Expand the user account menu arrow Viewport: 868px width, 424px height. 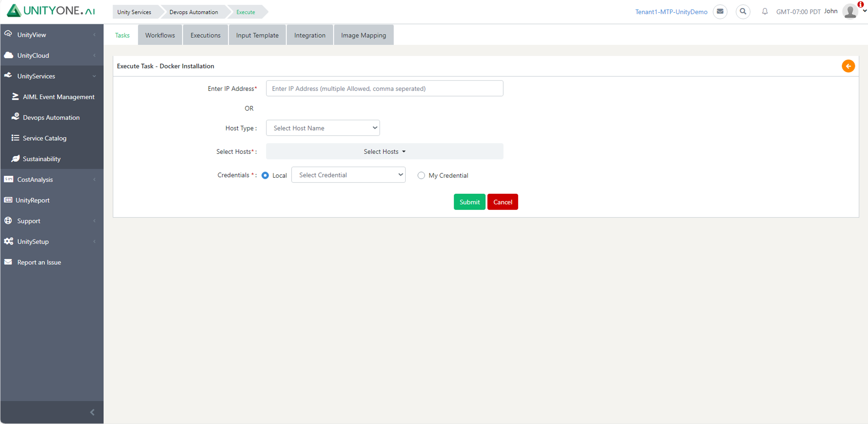tap(864, 11)
